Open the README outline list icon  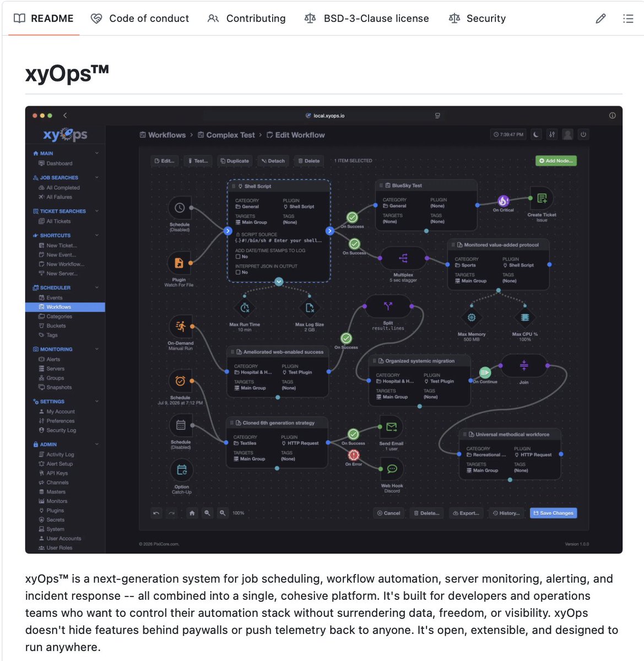click(628, 19)
